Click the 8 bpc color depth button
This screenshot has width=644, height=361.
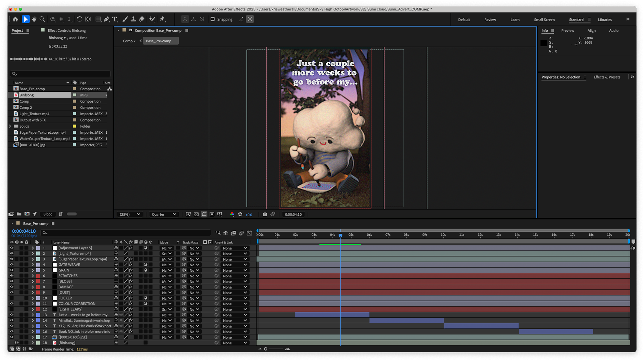tap(48, 214)
